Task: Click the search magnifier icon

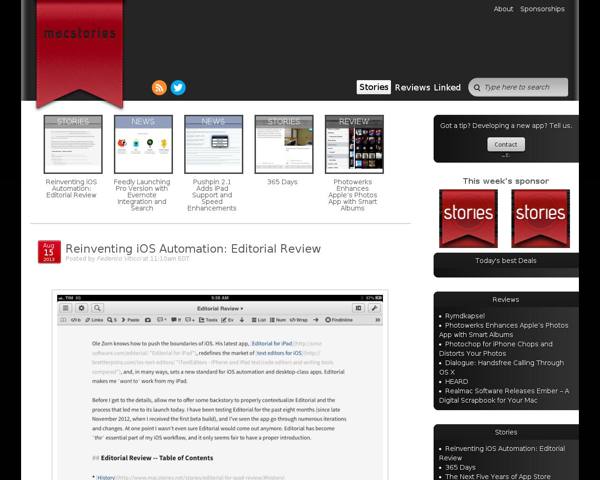Action: (x=475, y=87)
